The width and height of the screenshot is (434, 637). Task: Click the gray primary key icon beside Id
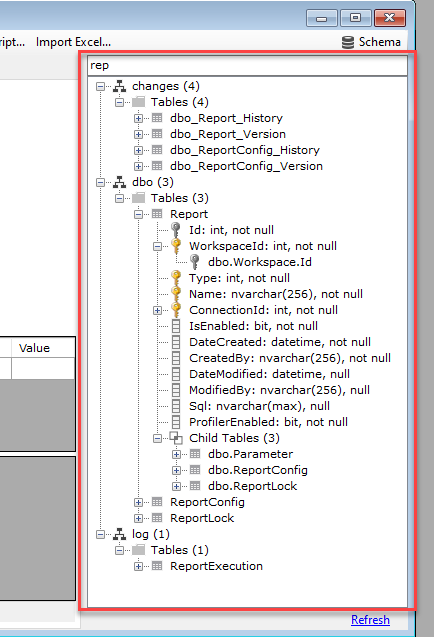coord(176,230)
